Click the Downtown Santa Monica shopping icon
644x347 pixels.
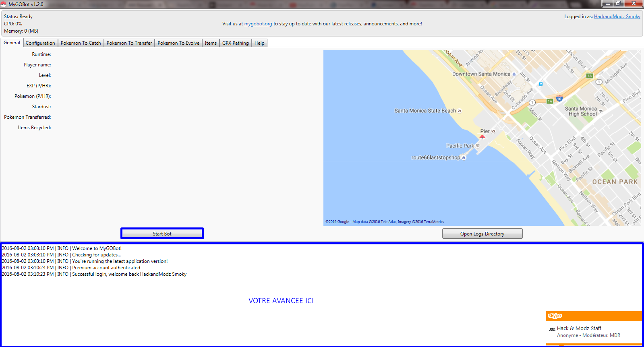514,74
